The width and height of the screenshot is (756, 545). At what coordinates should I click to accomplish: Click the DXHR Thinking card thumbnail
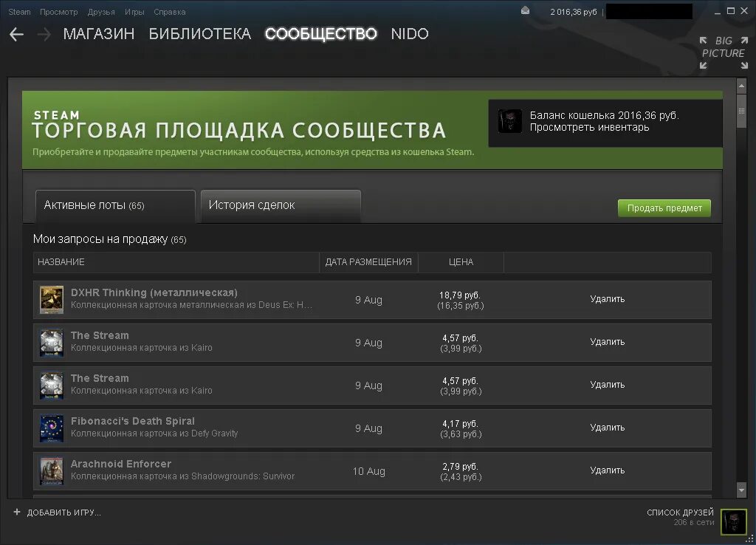pyautogui.click(x=51, y=300)
